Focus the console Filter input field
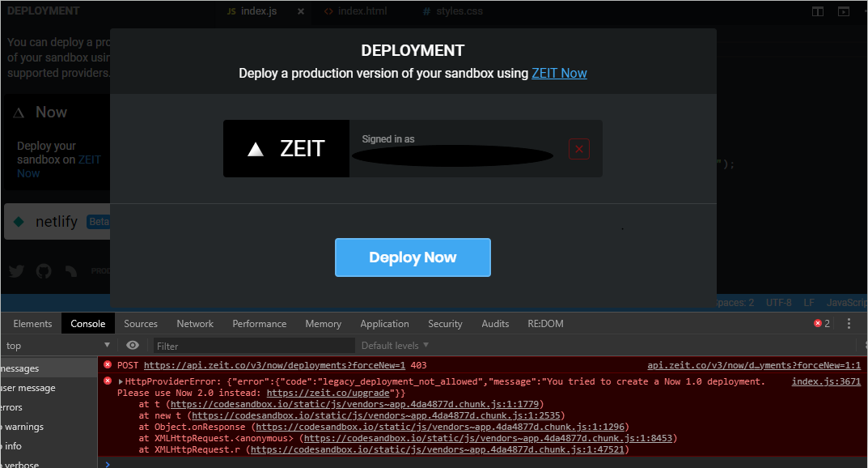 pos(254,346)
